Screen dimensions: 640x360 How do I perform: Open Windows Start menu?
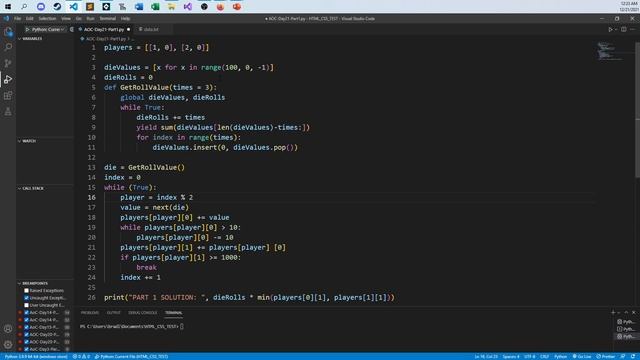[8, 7]
